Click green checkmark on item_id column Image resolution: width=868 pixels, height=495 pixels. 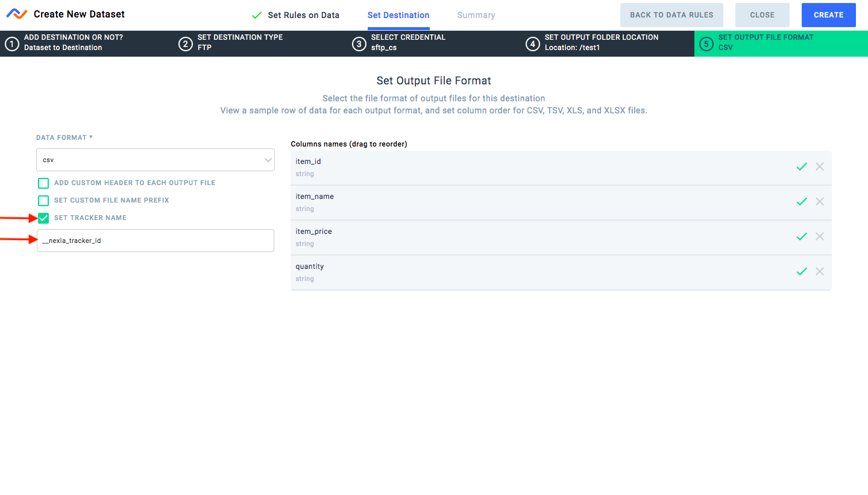click(802, 166)
